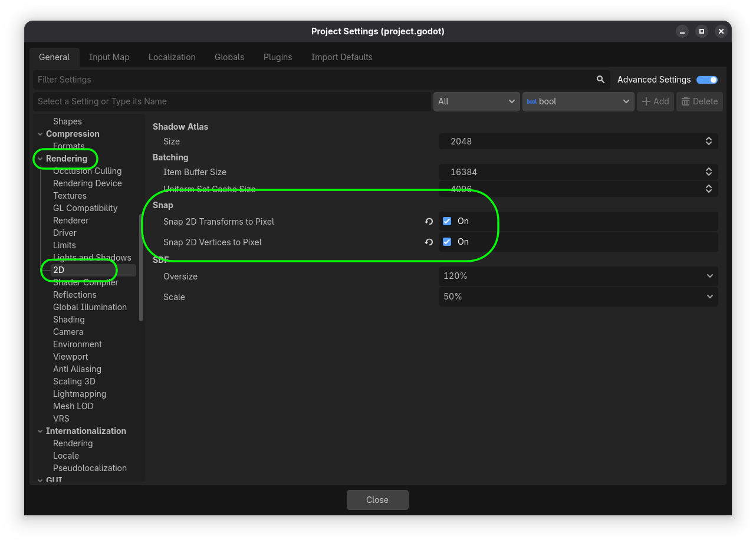Screen dimensions: 756x543
Task: Click the search magnifier icon in Filter Settings
Action: coord(600,80)
